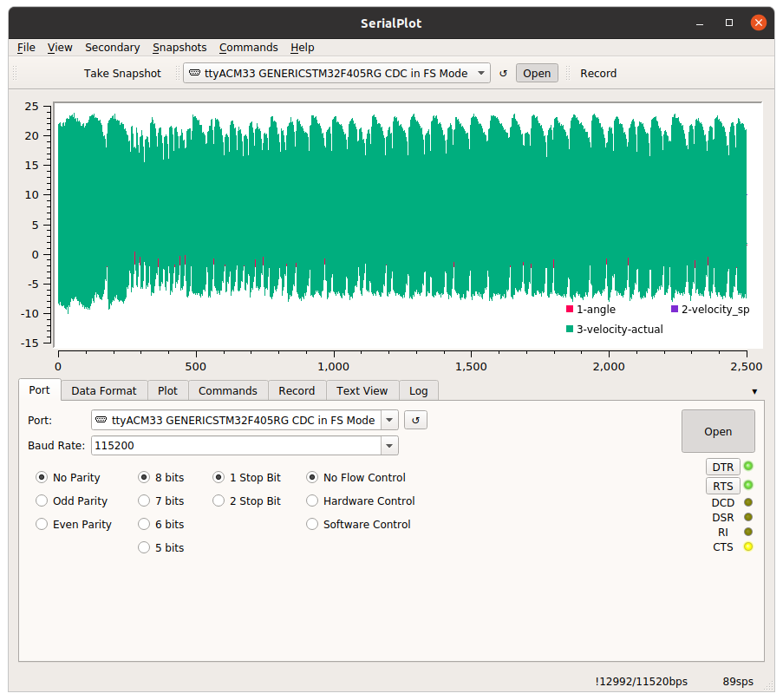
Task: Minimize the SerialPlot window
Action: click(x=701, y=23)
